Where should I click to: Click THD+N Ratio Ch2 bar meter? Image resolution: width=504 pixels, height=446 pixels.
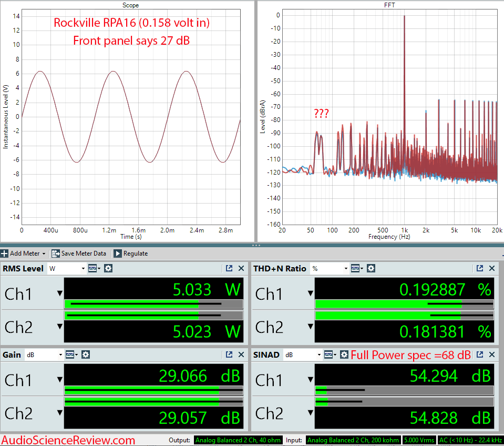(x=404, y=316)
